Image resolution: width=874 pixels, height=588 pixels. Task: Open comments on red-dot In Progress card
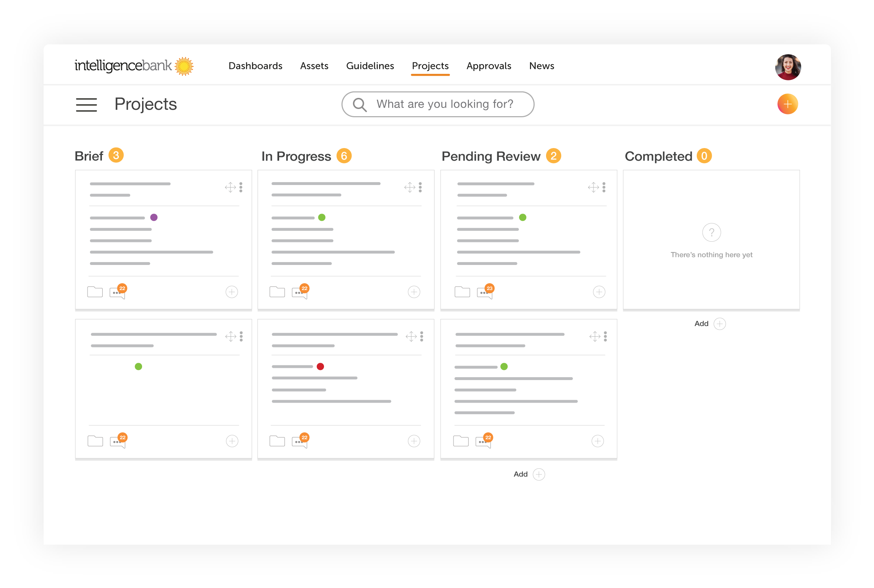pos(300,441)
